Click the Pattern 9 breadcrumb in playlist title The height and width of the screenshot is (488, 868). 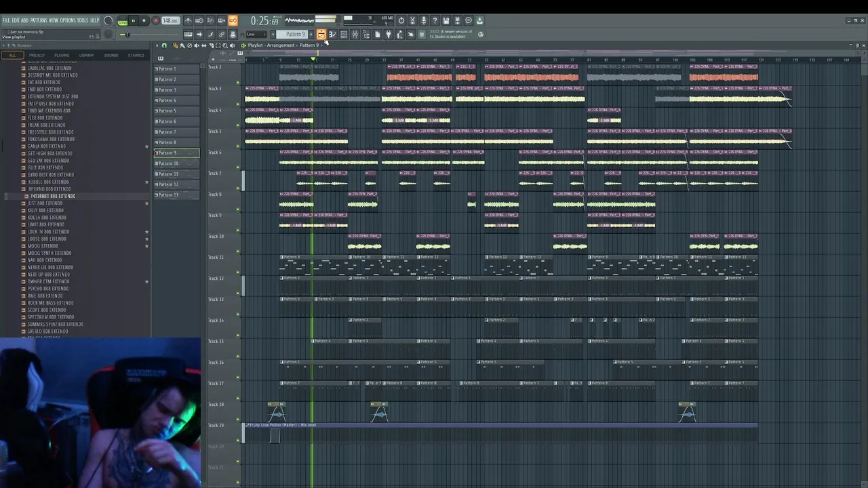click(x=309, y=45)
